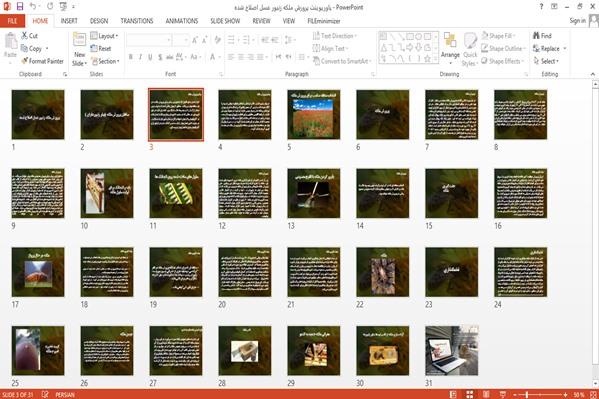The height and width of the screenshot is (399, 599).
Task: Switch to the SLIDE SHOW tab
Action: [225, 21]
